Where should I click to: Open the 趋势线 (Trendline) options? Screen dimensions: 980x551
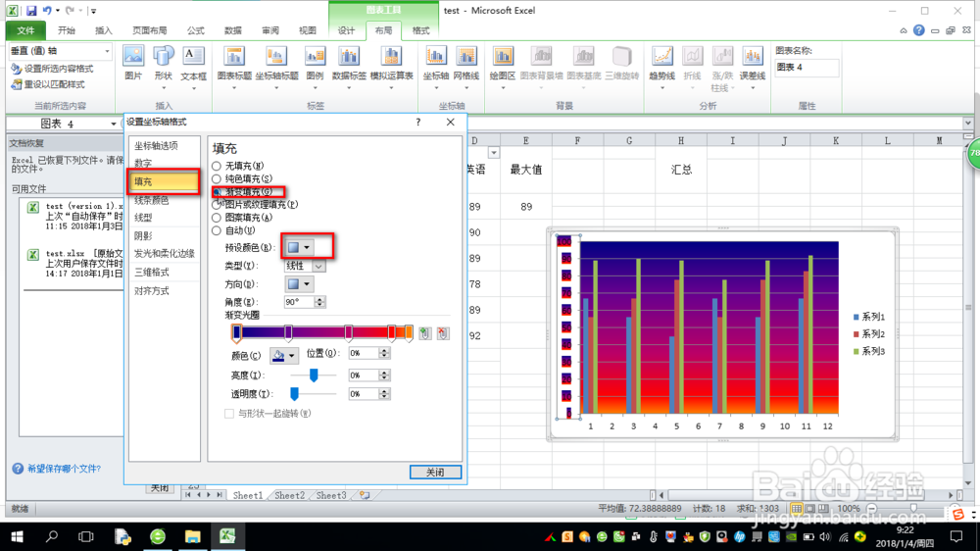tap(661, 68)
